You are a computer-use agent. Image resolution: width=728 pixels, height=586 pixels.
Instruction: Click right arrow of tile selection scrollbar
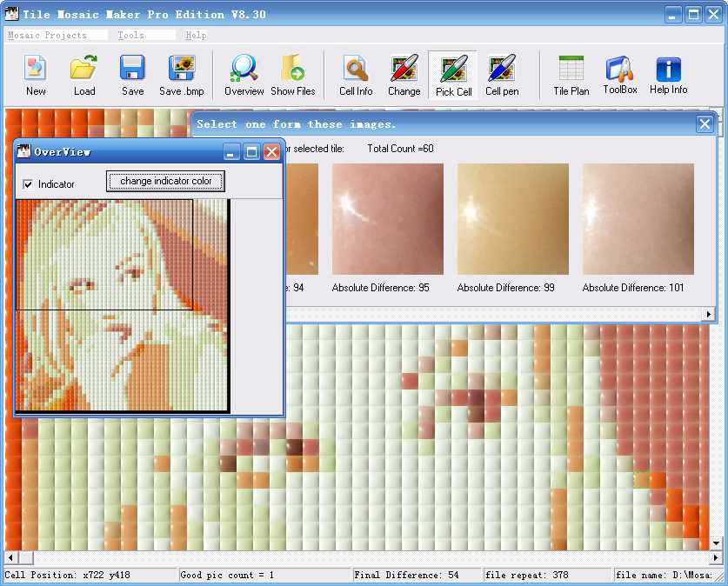pos(709,314)
